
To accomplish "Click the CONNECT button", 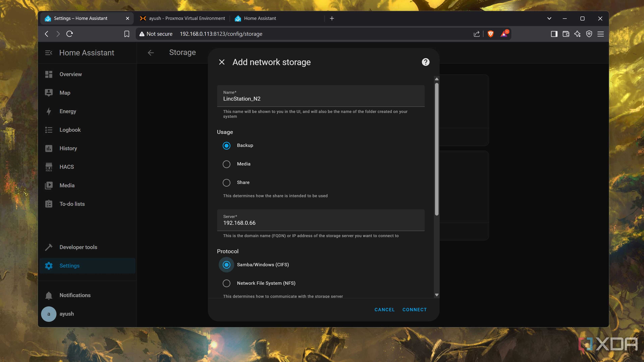I will point(415,310).
